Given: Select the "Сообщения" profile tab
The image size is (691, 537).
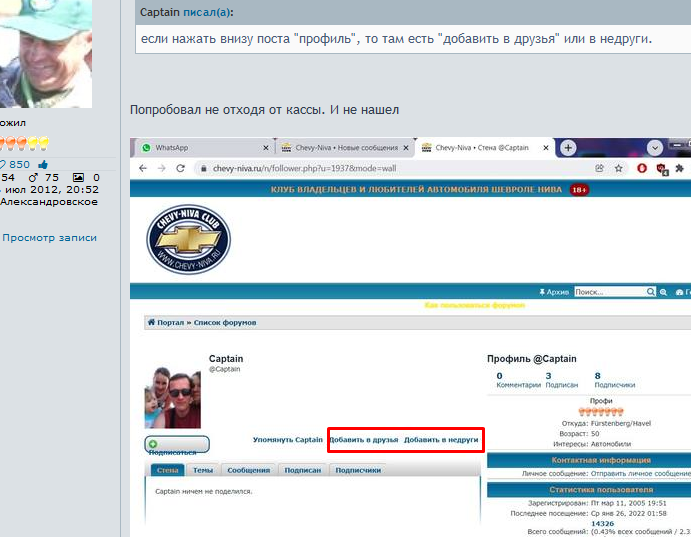Looking at the screenshot, I should click(x=249, y=470).
